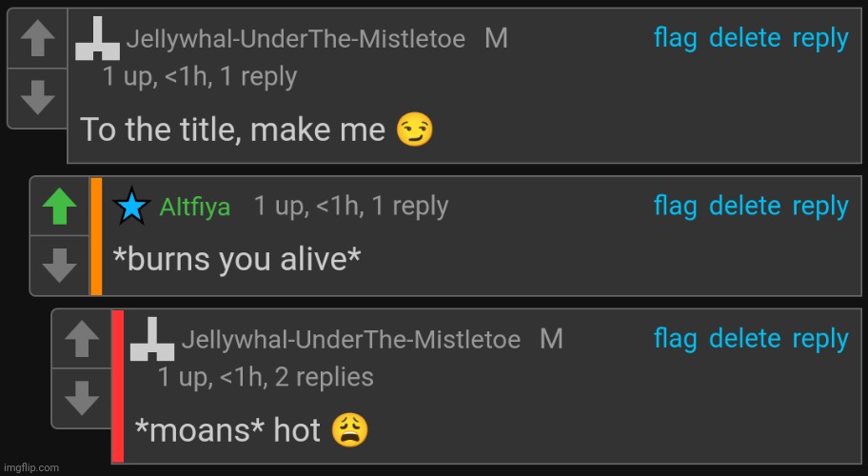The image size is (868, 476).
Task: Flag Altfiya's "burns you alive" comment
Action: (x=675, y=206)
